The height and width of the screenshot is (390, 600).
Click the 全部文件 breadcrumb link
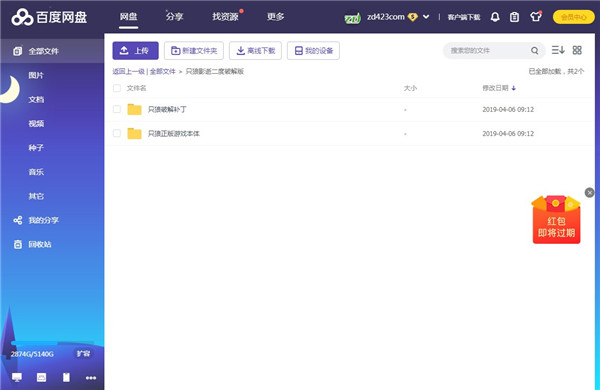pos(163,71)
